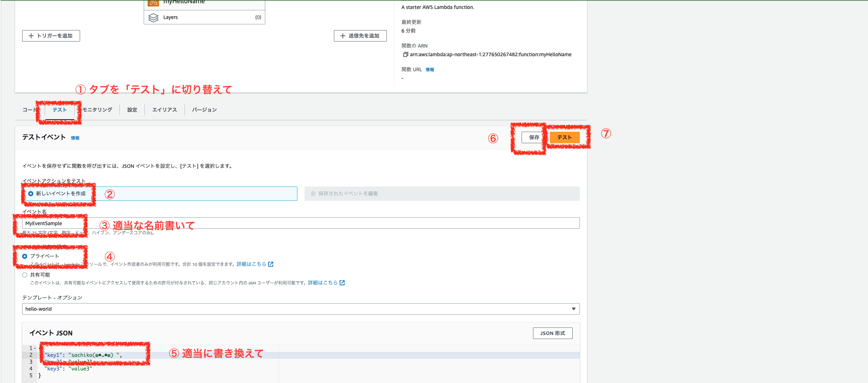Select the 保存されたイベントを編集 radio option
This screenshot has width=868, height=383.
[x=313, y=194]
